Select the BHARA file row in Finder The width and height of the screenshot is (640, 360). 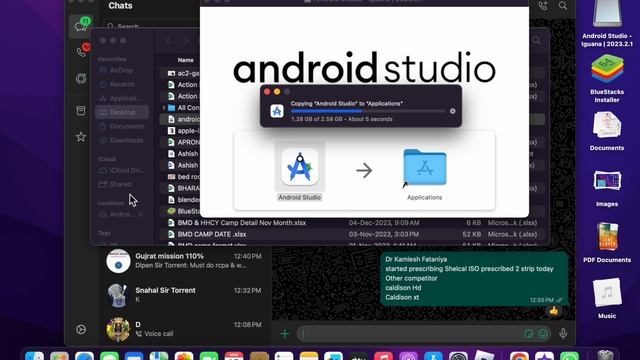pyautogui.click(x=180, y=188)
